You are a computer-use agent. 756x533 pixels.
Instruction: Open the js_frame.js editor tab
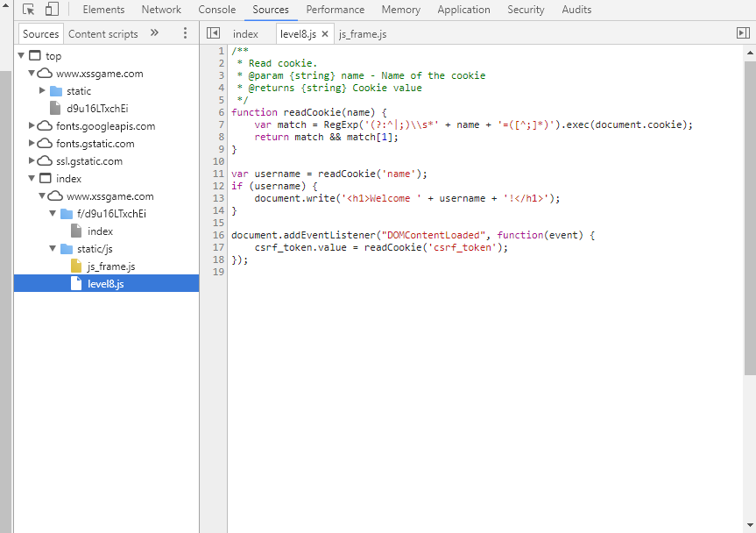point(362,34)
